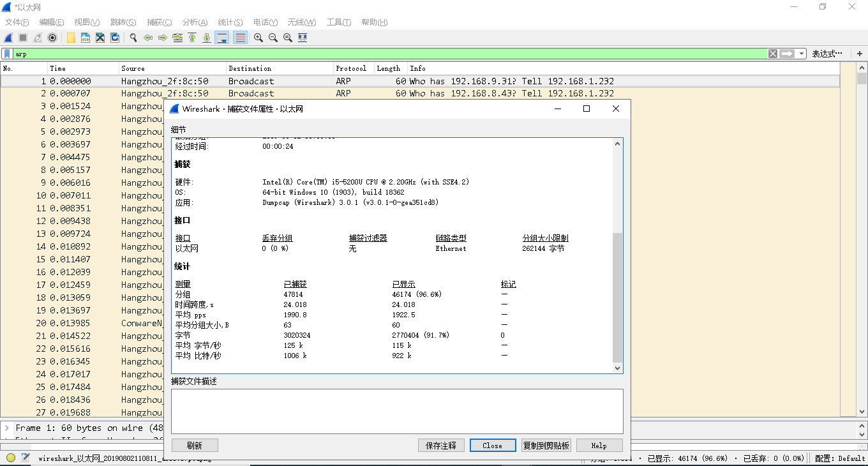Open the 分析(A) menu
This screenshot has height=466, width=868.
coord(195,22)
